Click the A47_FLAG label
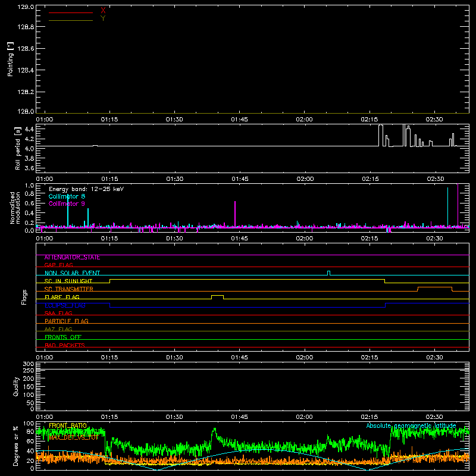This screenshot has height=476, width=476. click(x=58, y=329)
